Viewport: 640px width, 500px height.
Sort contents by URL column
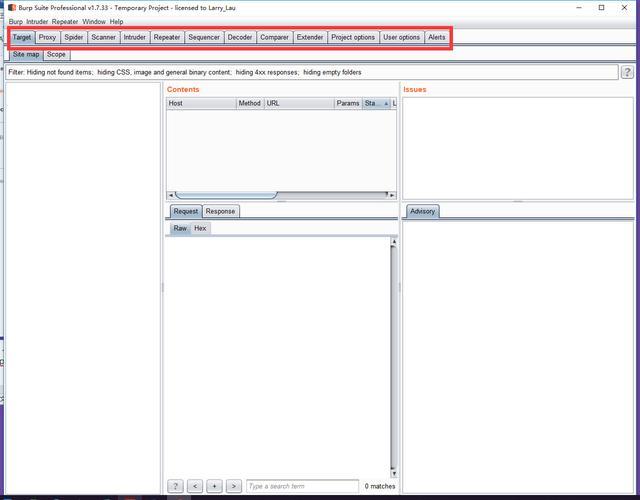[x=299, y=103]
